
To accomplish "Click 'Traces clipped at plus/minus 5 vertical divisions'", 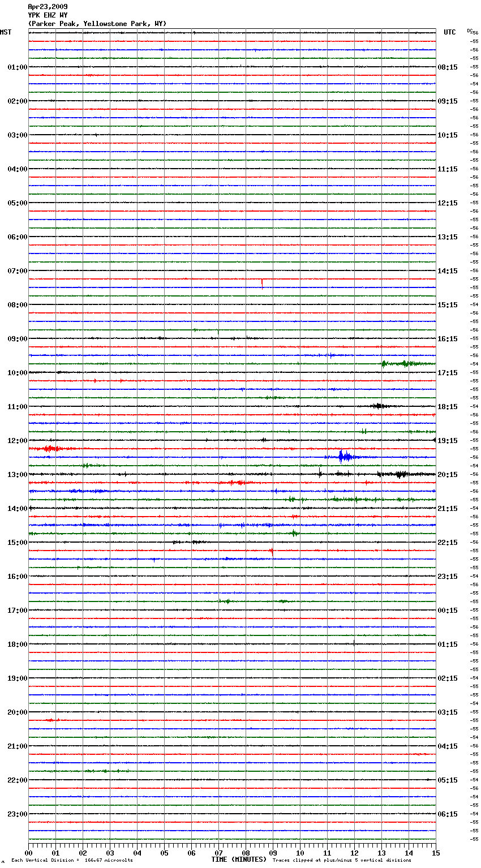I will pyautogui.click(x=342, y=861).
